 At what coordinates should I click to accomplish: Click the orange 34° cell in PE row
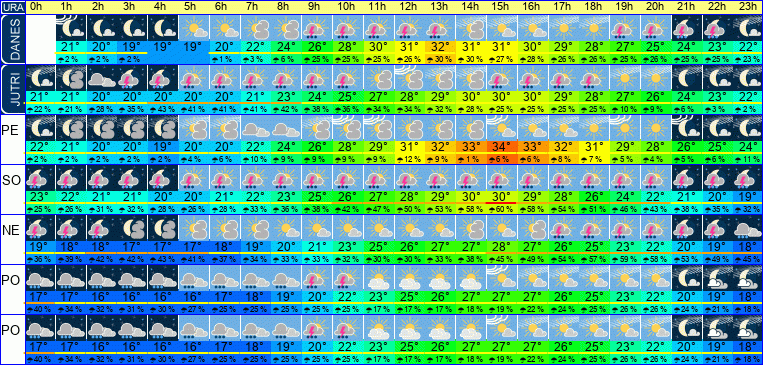pyautogui.click(x=502, y=146)
